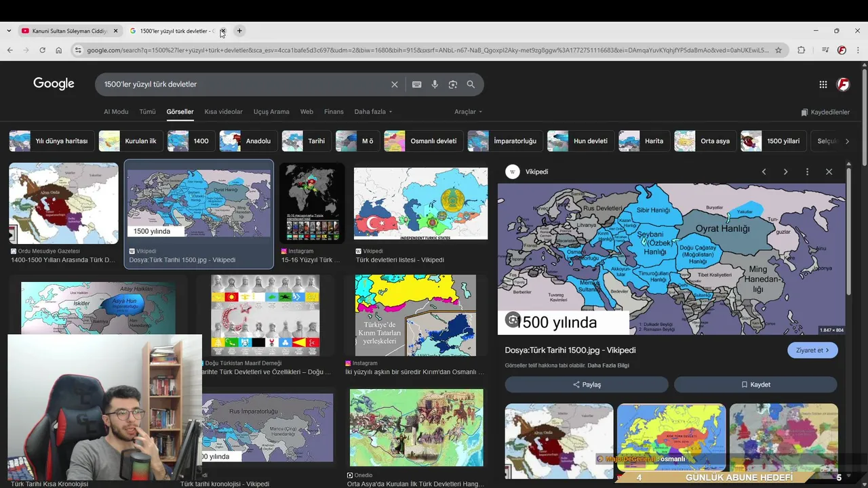Search by image with Lens camera icon
Screen dimensions: 868x488
tap(453, 85)
